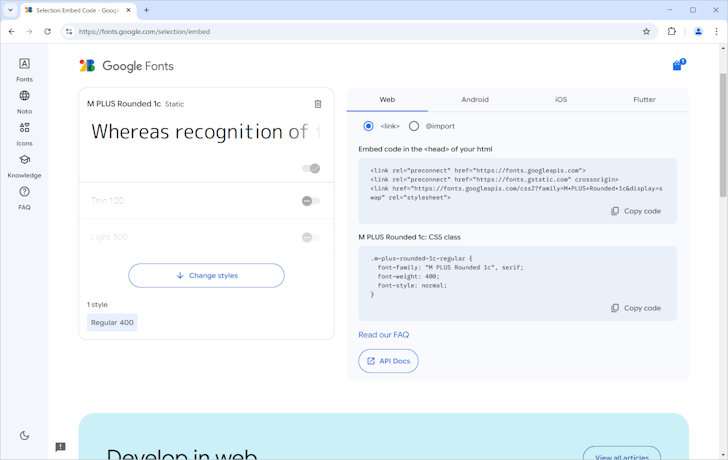Click the Thin 100 style label
The image size is (728, 460).
tap(107, 201)
